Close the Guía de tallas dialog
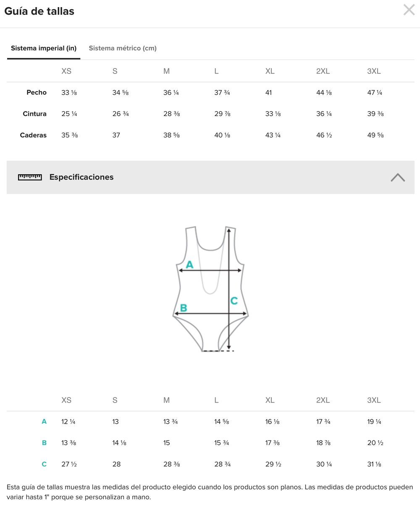 click(x=409, y=10)
